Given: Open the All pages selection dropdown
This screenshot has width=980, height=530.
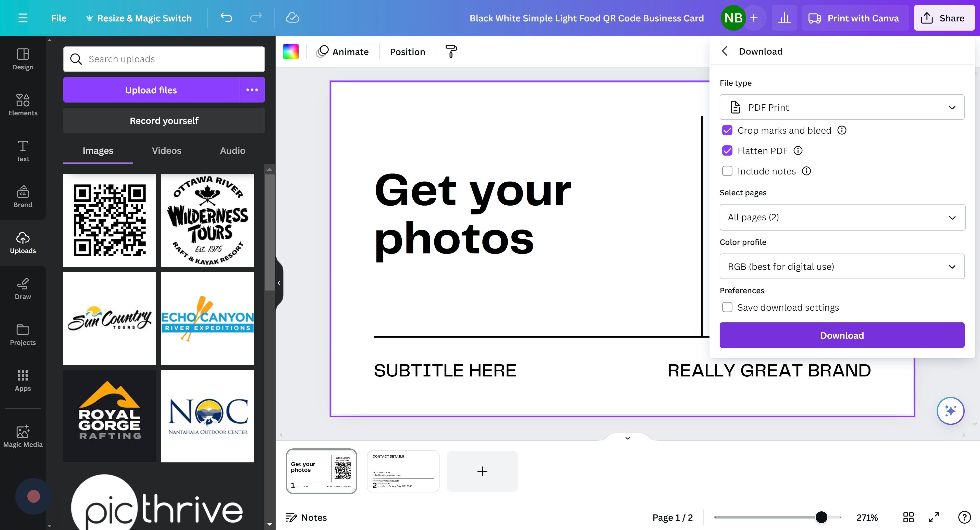Looking at the screenshot, I should [841, 217].
